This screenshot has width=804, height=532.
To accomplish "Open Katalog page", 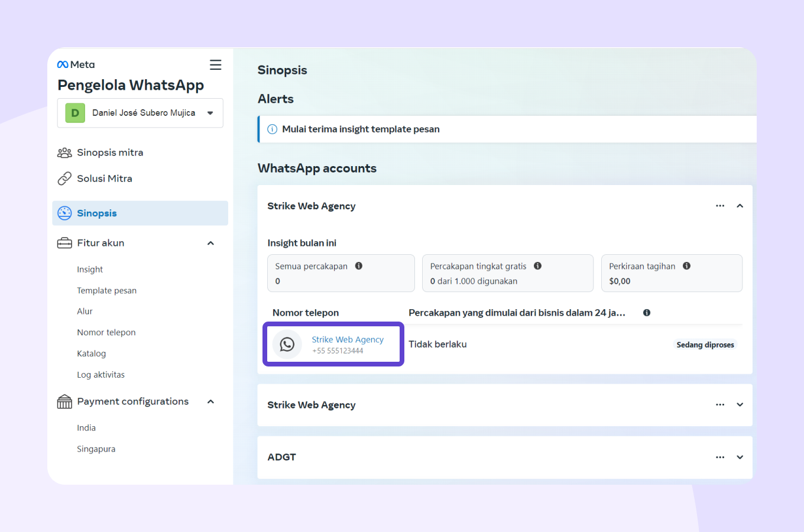I will click(92, 353).
